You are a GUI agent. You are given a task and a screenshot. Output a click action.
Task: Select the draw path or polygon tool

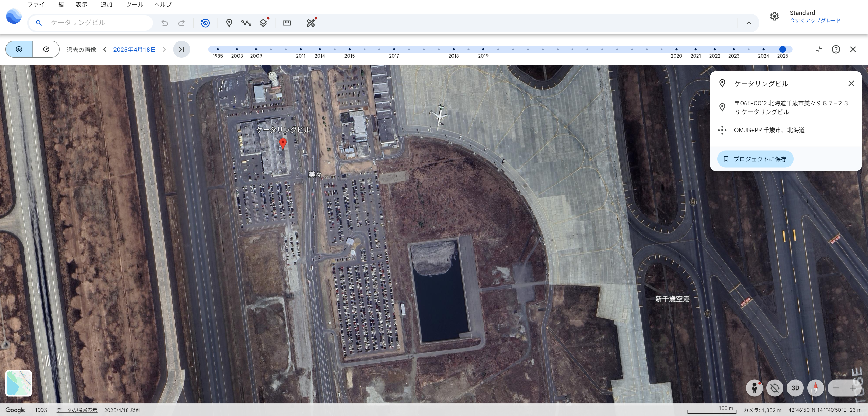[x=246, y=23]
